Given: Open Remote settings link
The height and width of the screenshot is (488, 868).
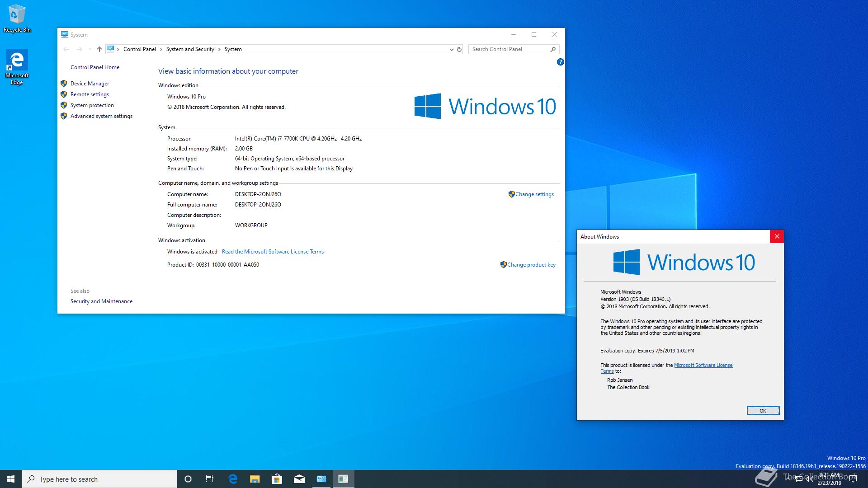Looking at the screenshot, I should tap(90, 94).
